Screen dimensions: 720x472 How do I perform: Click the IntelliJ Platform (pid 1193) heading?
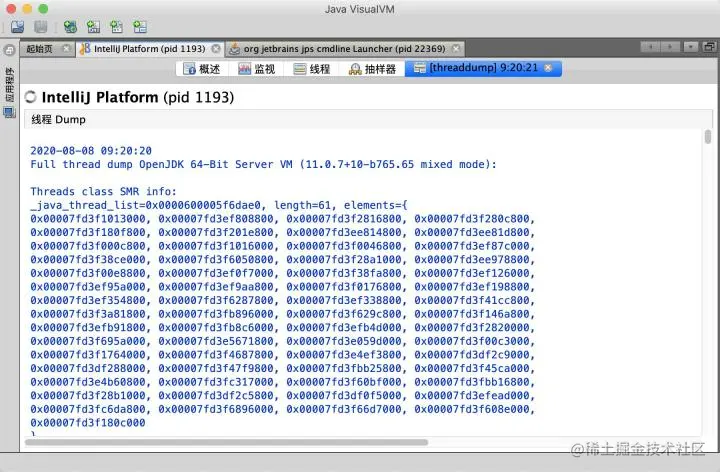[138, 97]
